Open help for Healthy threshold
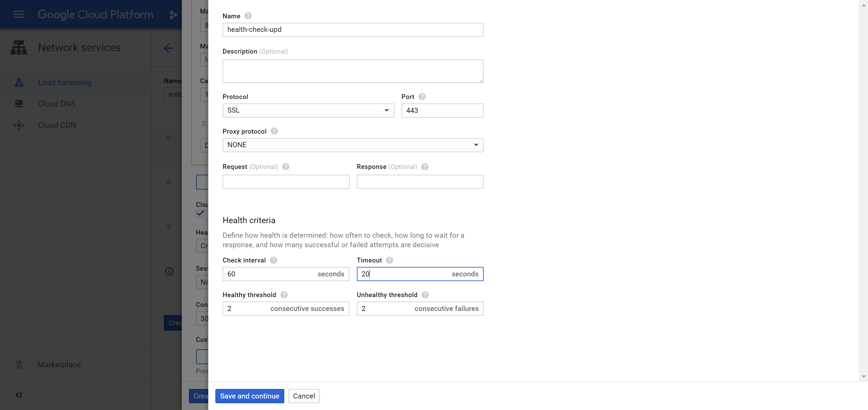 284,295
